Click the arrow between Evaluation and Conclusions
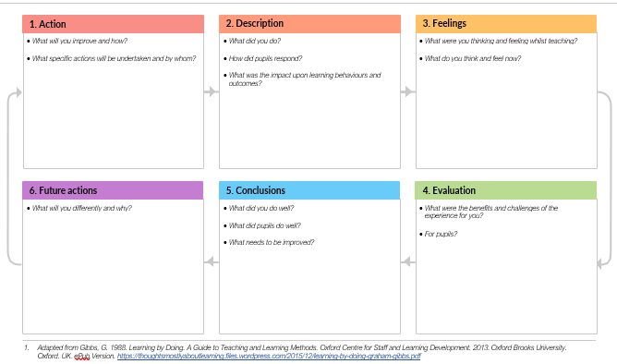 pyautogui.click(x=408, y=261)
